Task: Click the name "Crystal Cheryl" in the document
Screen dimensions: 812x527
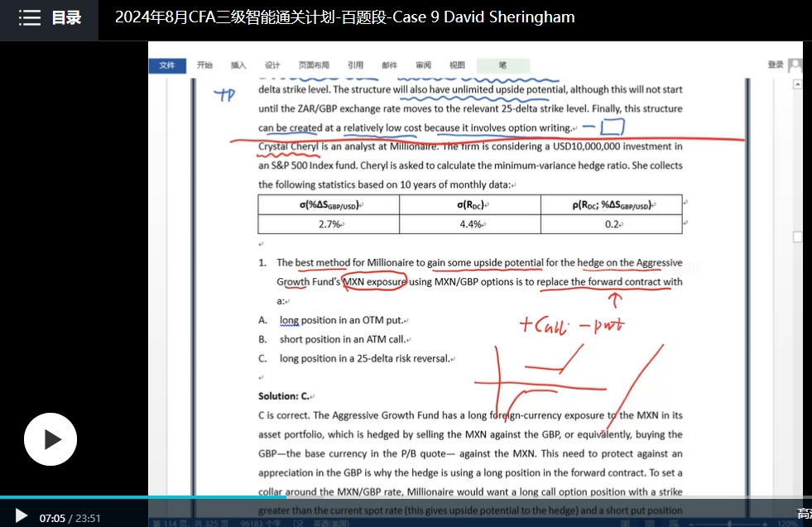Action: (288, 146)
